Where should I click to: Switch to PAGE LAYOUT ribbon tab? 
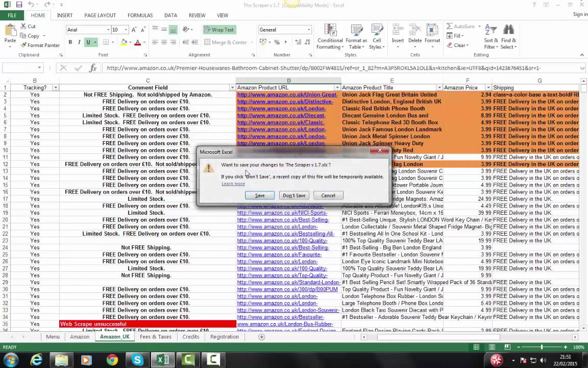100,15
